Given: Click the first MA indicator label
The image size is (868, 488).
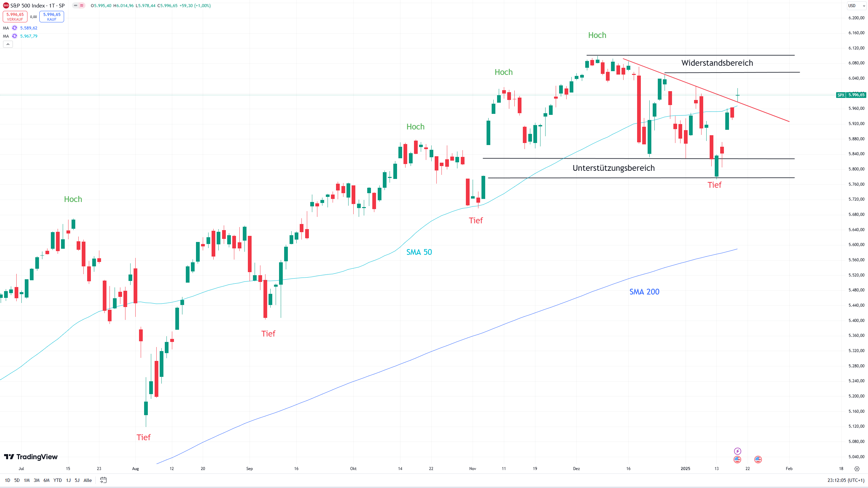Looking at the screenshot, I should coord(6,28).
